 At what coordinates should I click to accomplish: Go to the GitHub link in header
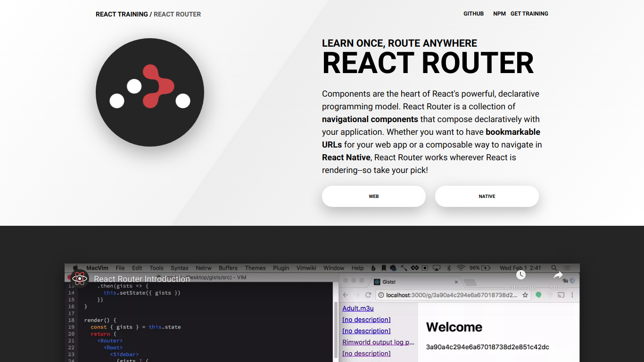point(473,14)
